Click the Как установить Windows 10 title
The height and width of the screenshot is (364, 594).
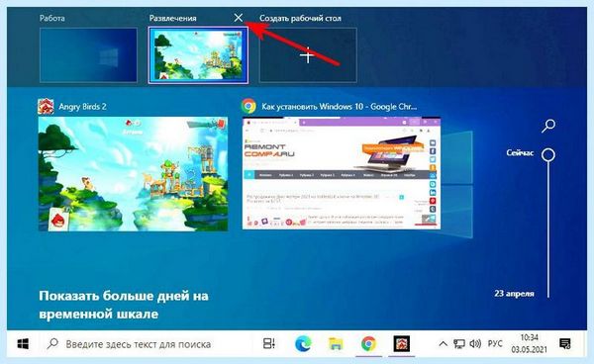pos(339,107)
